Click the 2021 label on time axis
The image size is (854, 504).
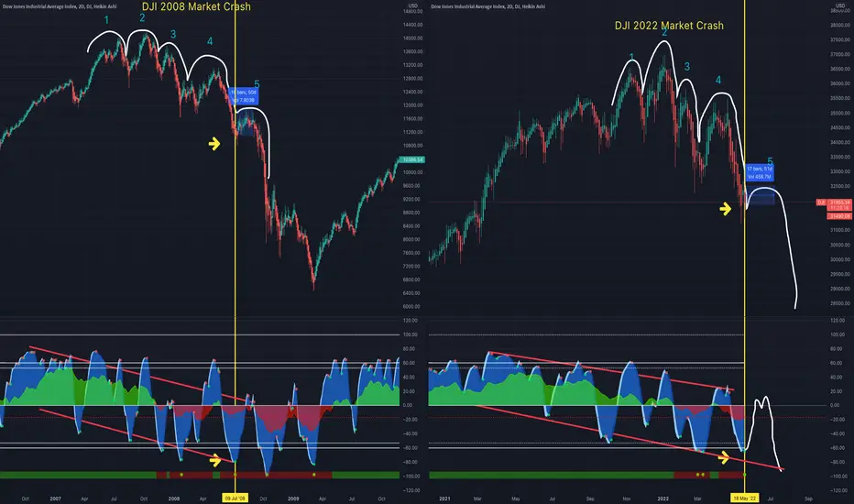(444, 499)
